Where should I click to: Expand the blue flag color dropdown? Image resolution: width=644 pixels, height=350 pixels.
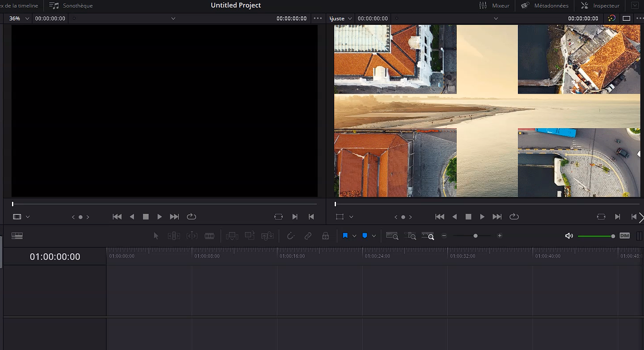[354, 236]
